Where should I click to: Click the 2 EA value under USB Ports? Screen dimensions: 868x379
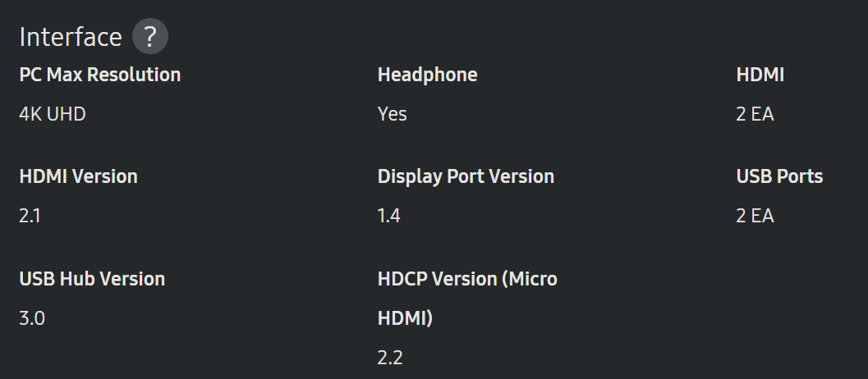(x=755, y=216)
